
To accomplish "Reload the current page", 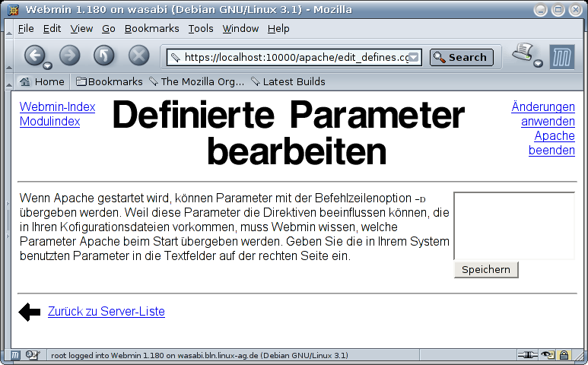I will coord(104,56).
